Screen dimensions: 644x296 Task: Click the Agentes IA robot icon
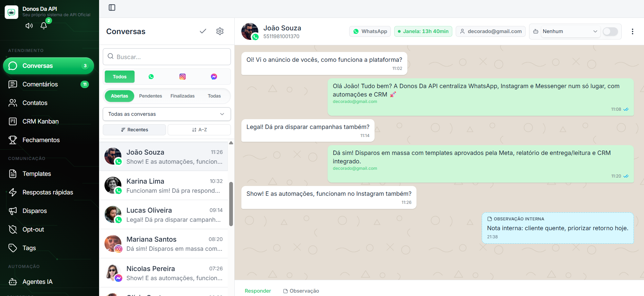(13, 282)
